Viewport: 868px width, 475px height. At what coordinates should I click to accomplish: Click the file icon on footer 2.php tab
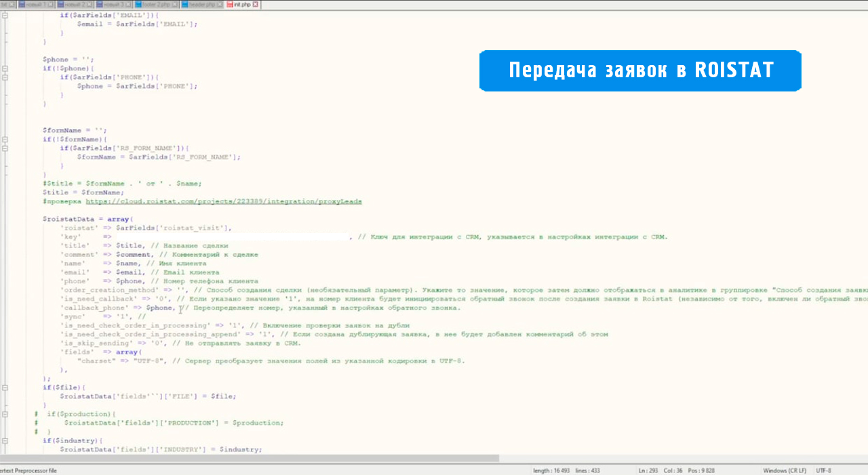(138, 4)
